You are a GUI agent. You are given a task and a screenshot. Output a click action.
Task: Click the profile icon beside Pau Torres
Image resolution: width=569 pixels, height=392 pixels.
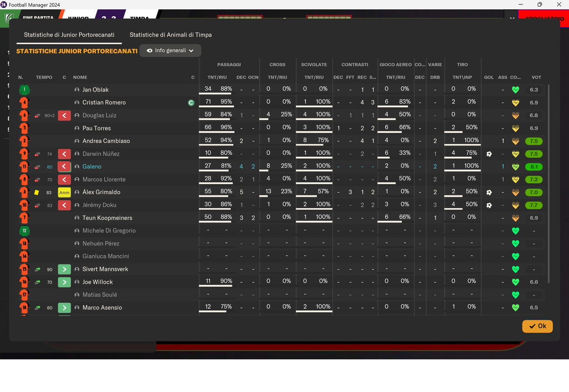pyautogui.click(x=77, y=128)
